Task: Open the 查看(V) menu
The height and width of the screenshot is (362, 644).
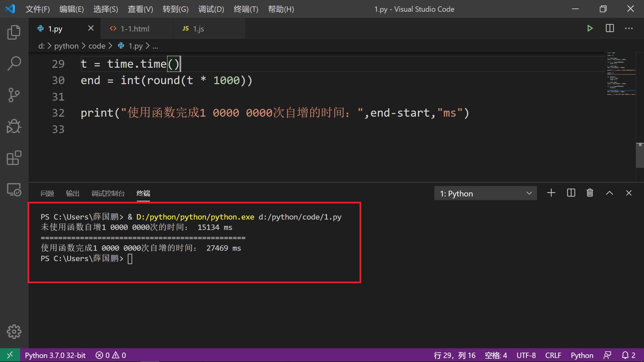Action: pyautogui.click(x=140, y=9)
